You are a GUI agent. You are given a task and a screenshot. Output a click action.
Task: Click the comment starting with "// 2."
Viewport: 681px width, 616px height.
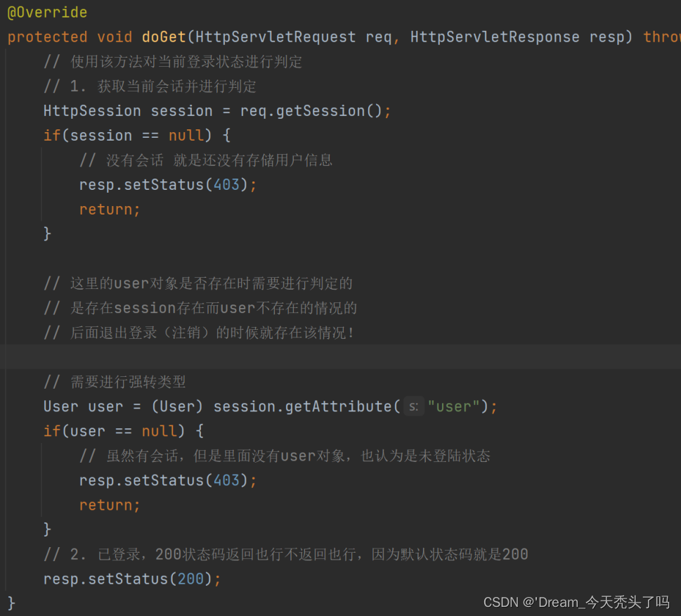pos(285,554)
